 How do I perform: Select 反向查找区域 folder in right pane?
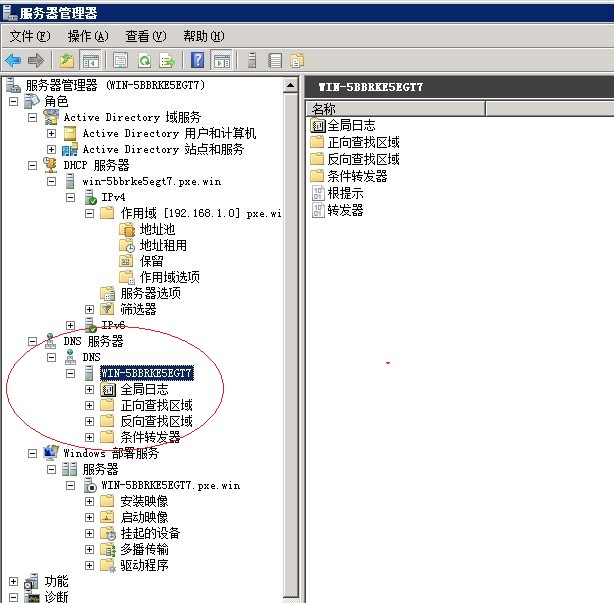362,159
